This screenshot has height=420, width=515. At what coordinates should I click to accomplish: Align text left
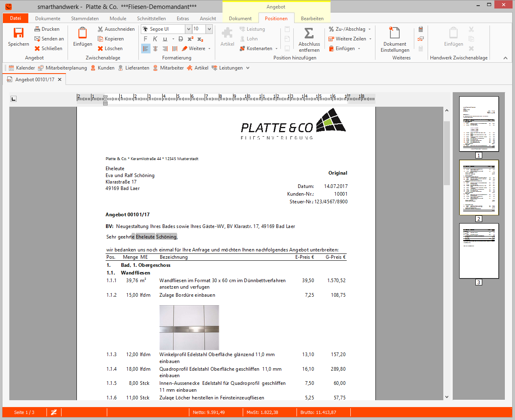click(146, 49)
